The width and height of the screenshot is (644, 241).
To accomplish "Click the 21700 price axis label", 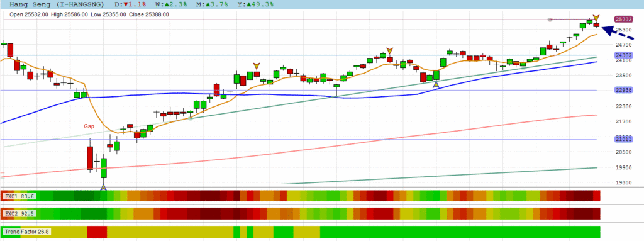I will (623, 121).
